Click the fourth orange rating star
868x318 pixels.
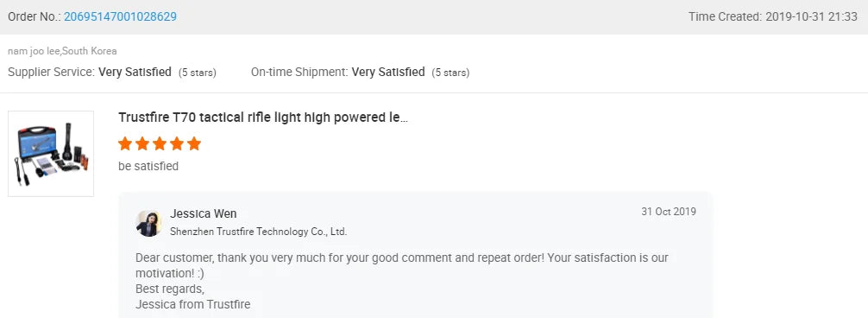177,144
